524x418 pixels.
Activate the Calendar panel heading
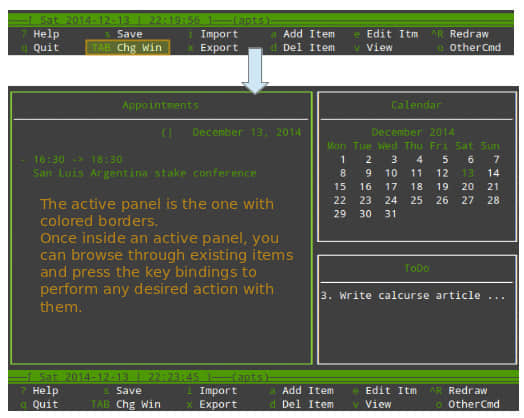click(416, 105)
